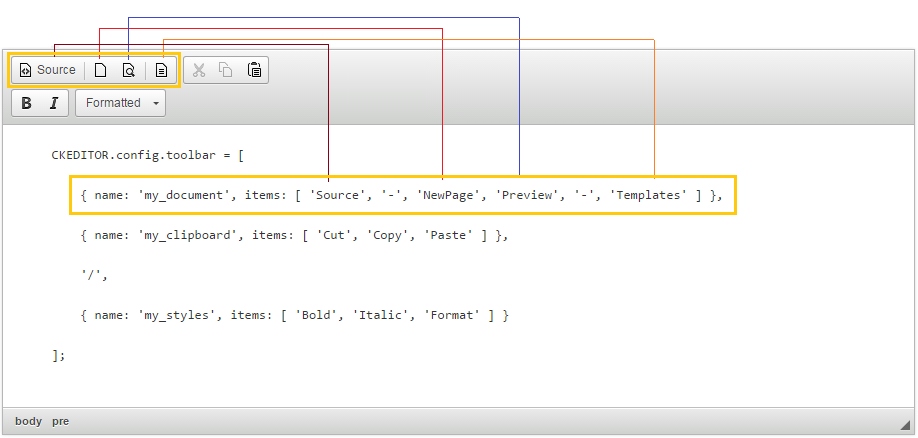918x438 pixels.
Task: Click the Copy icon
Action: point(226,70)
